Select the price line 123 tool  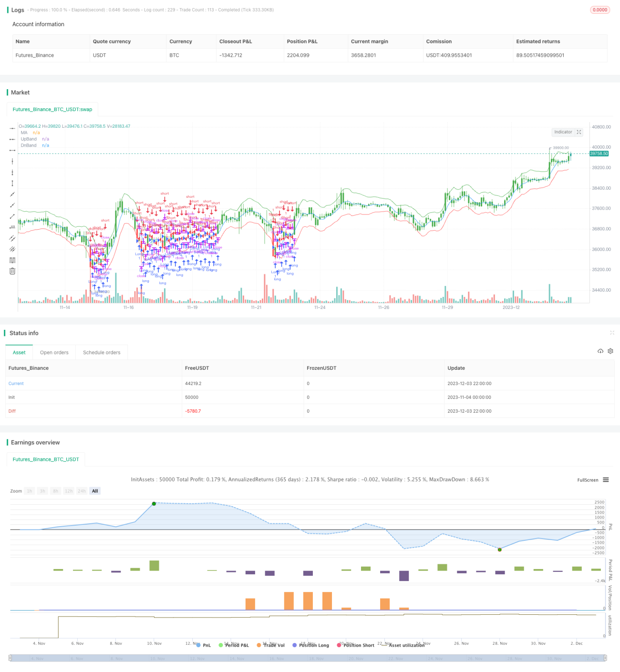(x=12, y=227)
